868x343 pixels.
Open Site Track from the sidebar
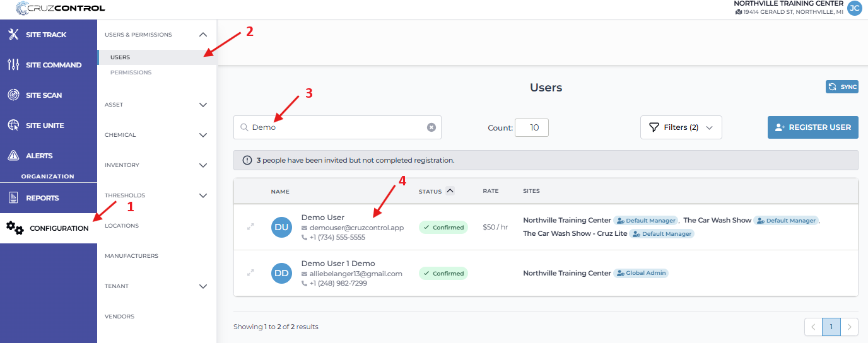(x=45, y=35)
